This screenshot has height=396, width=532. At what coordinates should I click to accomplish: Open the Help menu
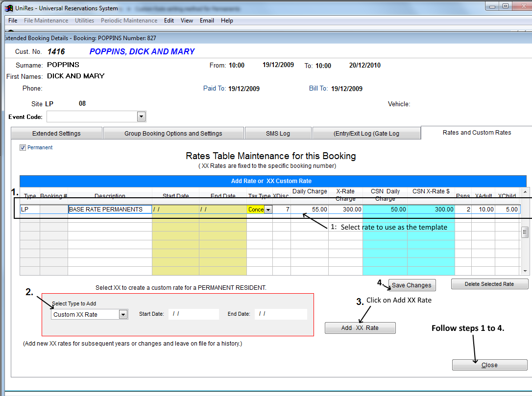(227, 21)
